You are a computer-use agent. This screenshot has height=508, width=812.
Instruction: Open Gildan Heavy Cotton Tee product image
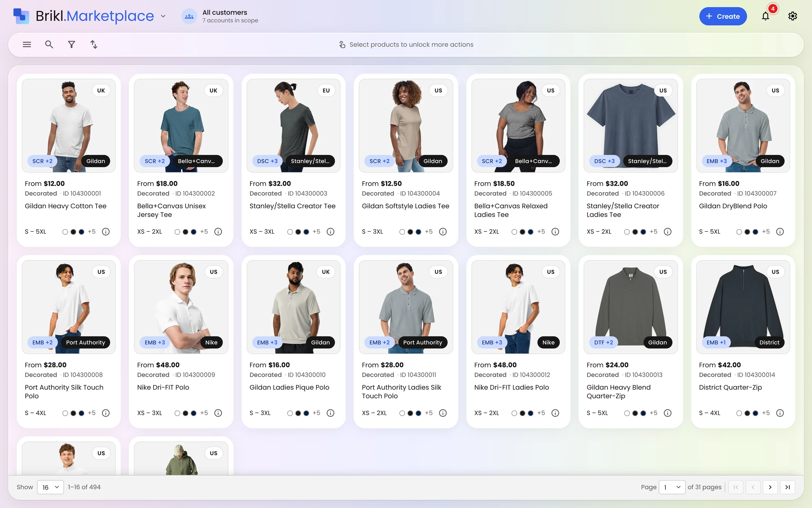[x=69, y=126]
